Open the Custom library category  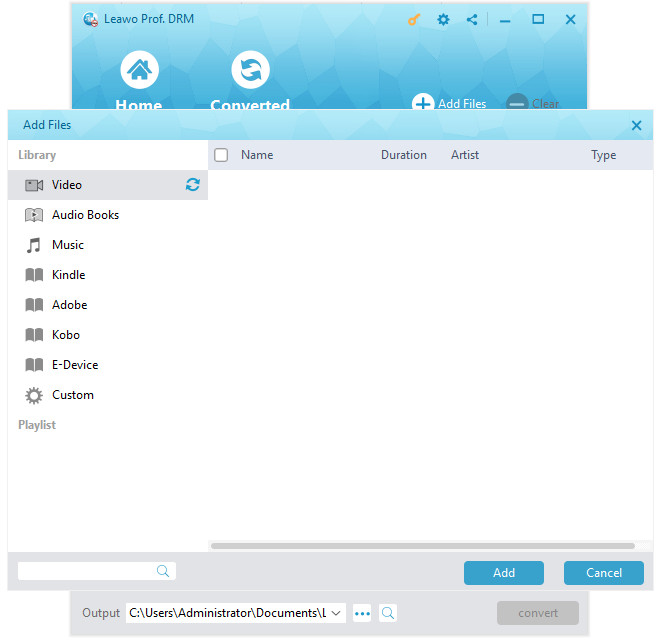click(108, 395)
